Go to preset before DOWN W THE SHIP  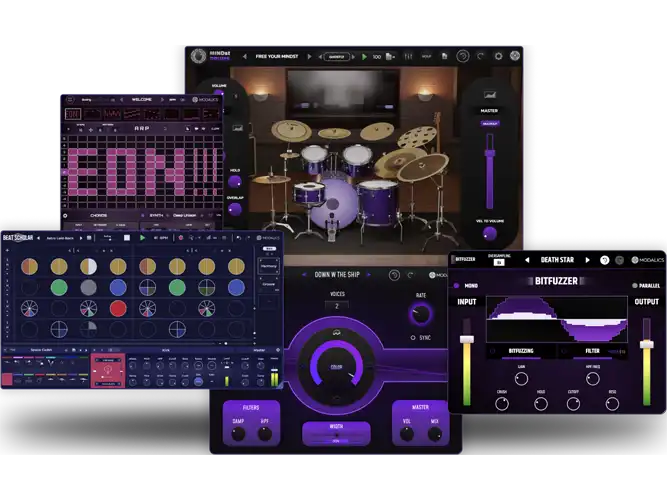(304, 275)
